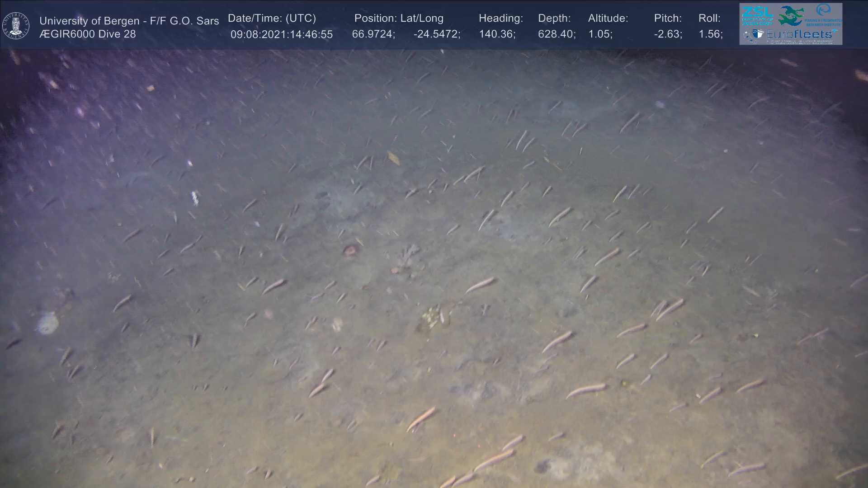The height and width of the screenshot is (488, 868).
Task: Click the pitch value -2.63
Action: 668,34
